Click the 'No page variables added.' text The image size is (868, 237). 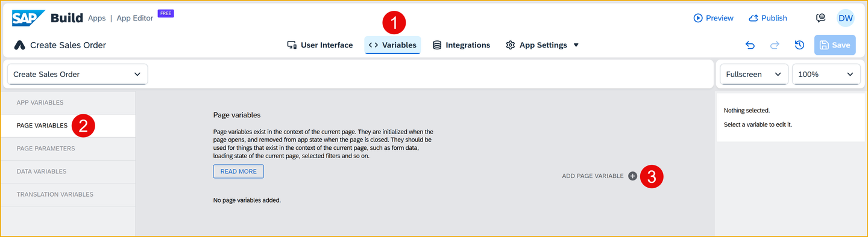click(247, 200)
